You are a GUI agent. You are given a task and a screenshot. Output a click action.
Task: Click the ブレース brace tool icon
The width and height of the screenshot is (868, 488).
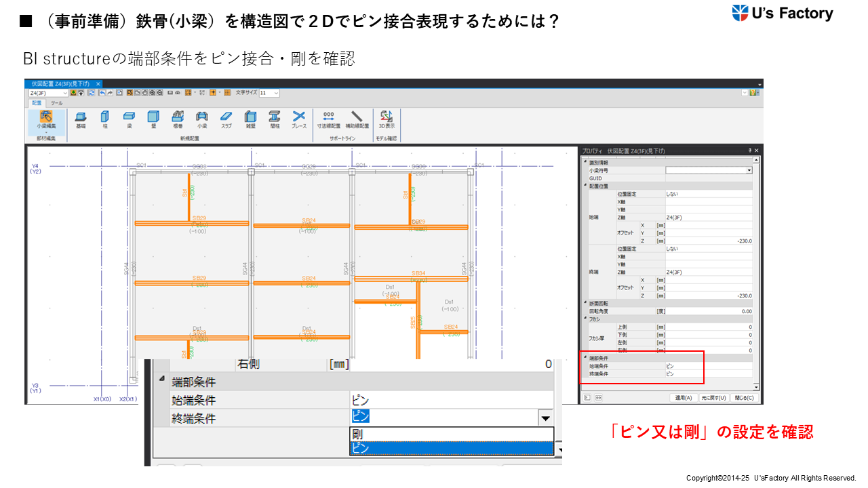click(299, 120)
